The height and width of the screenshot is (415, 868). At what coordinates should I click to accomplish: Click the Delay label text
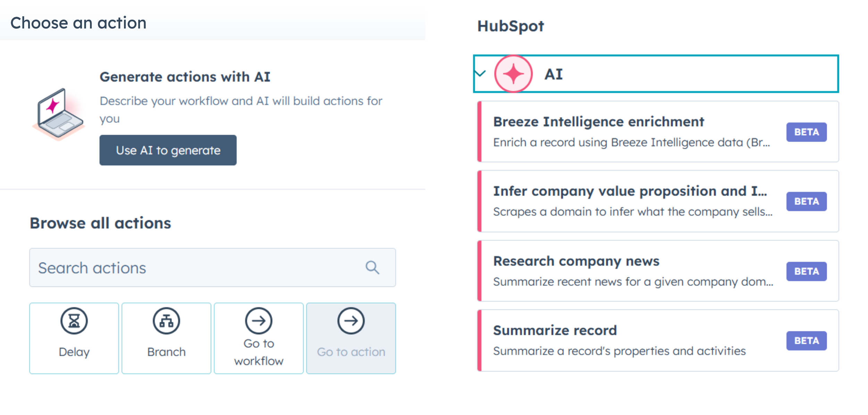pos(74,352)
